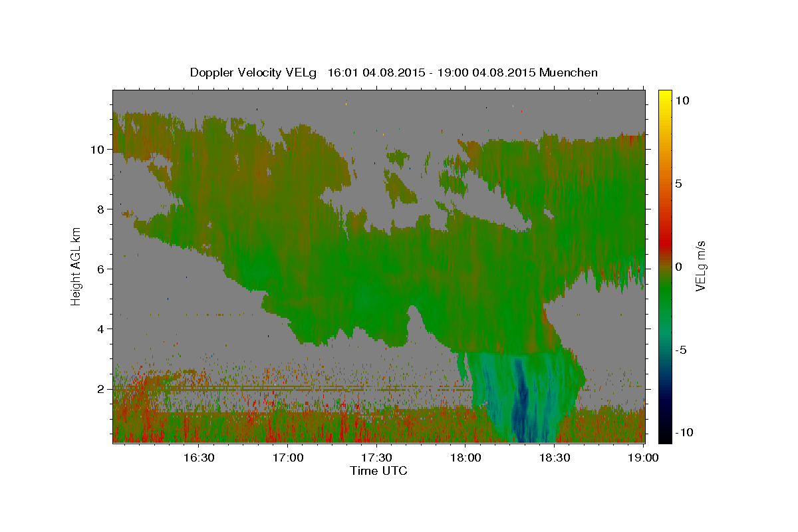Click the height tick label 6

pos(101,269)
